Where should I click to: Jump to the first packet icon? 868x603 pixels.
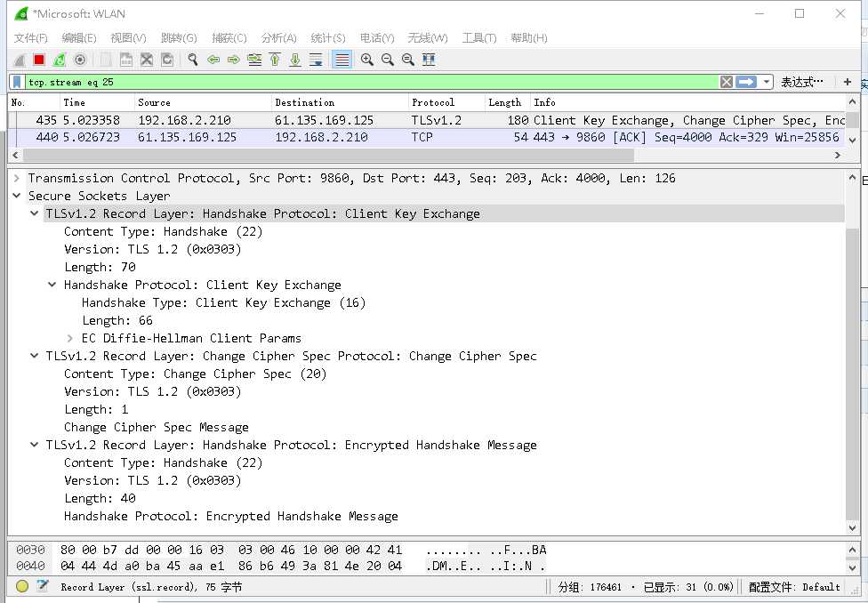pyautogui.click(x=275, y=60)
